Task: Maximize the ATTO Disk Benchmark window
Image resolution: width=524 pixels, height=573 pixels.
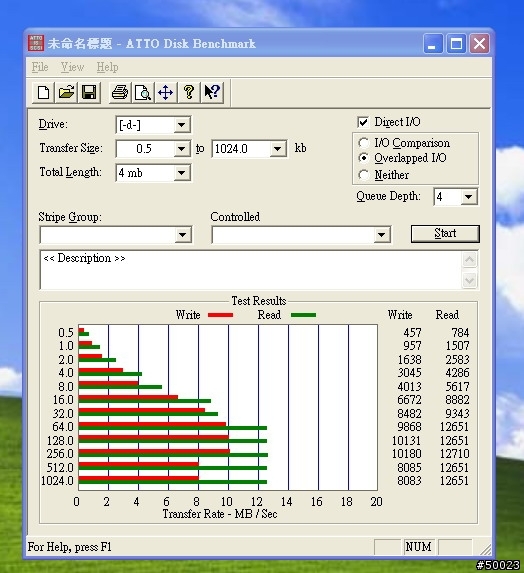Action: pyautogui.click(x=456, y=43)
